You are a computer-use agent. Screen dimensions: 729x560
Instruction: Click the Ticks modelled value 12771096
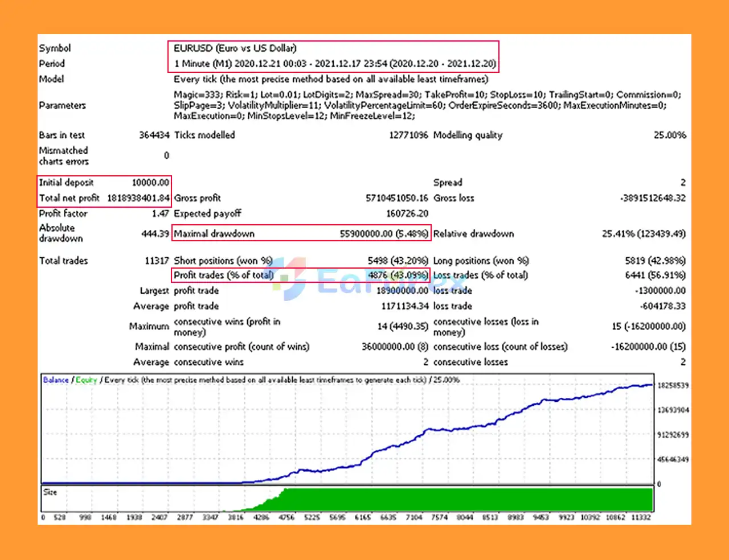[408, 135]
